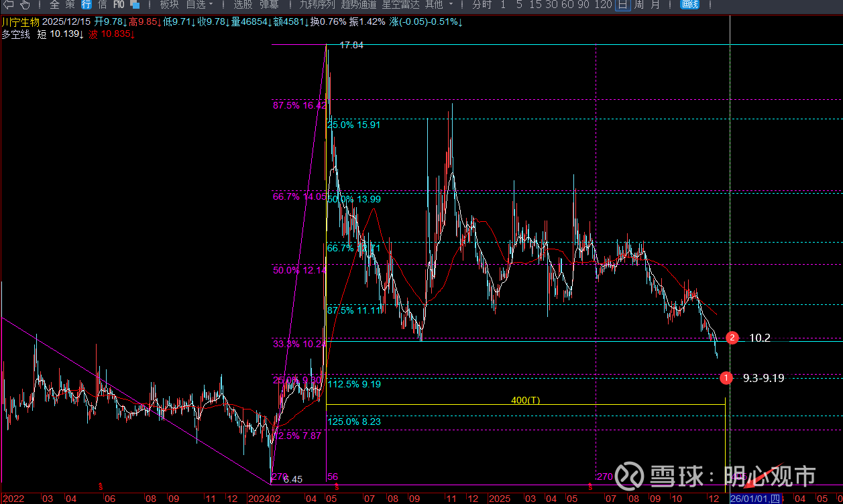Click the 2025 label on time axis
843x504 pixels.
pyautogui.click(x=500, y=499)
